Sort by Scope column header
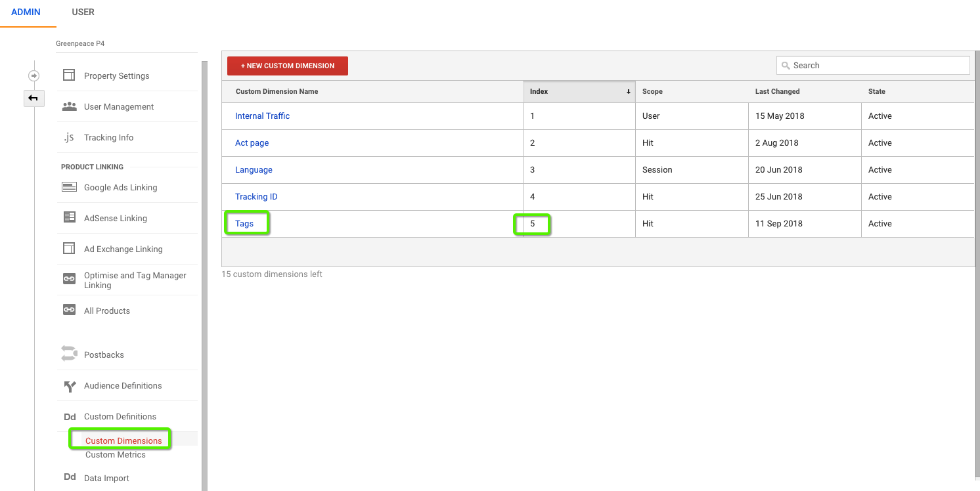 click(692, 91)
